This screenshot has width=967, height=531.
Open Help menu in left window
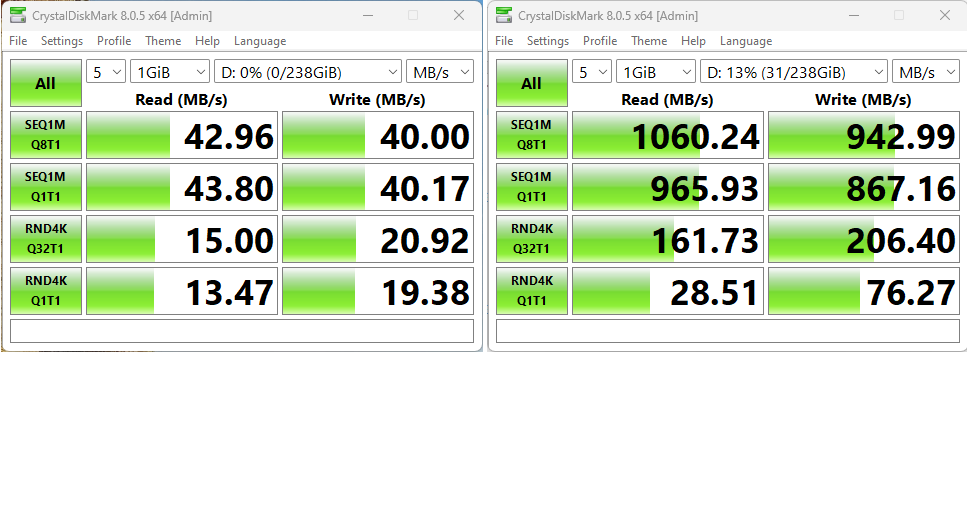coord(207,41)
